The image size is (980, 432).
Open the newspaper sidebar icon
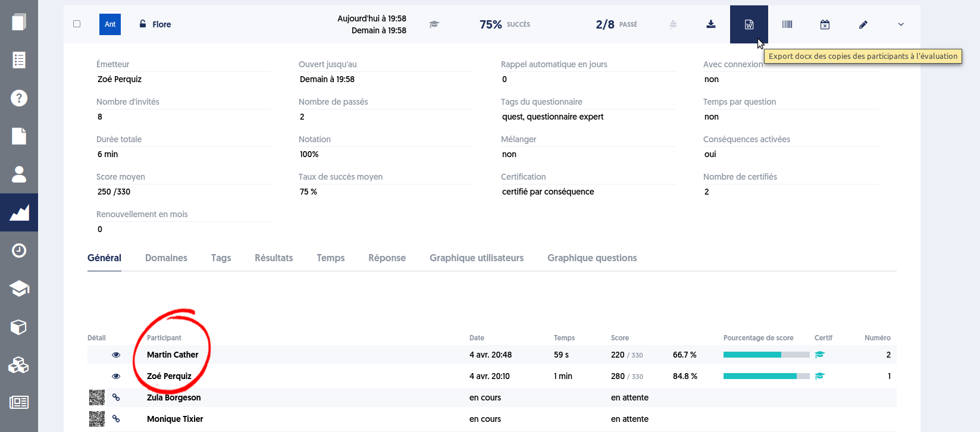click(19, 403)
